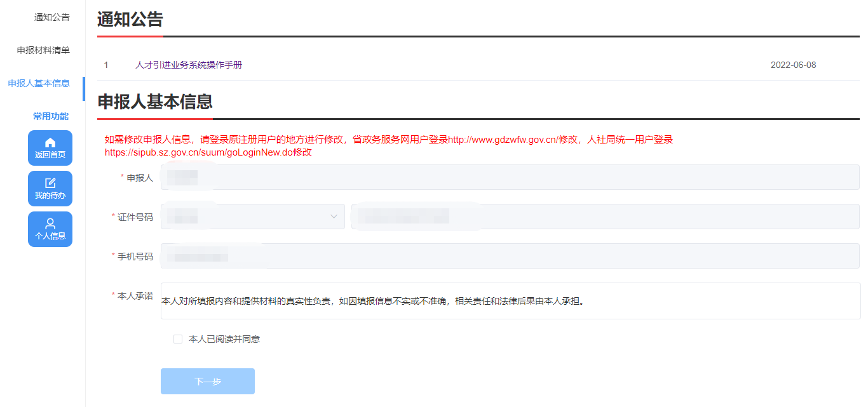Click the 下一步 next step button
868x407 pixels.
207,381
